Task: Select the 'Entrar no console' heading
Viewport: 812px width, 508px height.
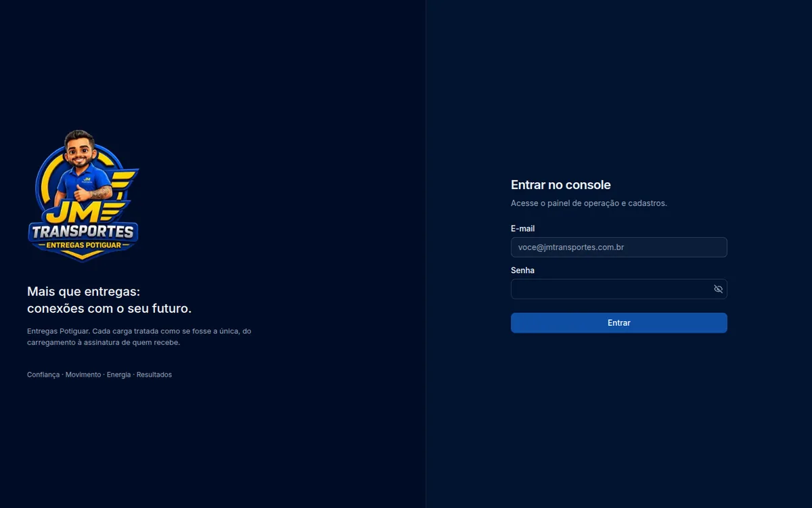Action: 561,185
